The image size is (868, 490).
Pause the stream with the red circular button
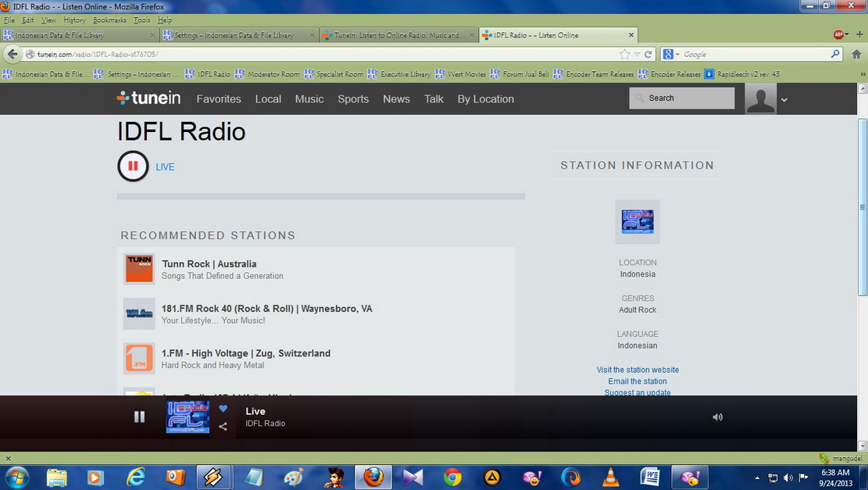point(133,166)
